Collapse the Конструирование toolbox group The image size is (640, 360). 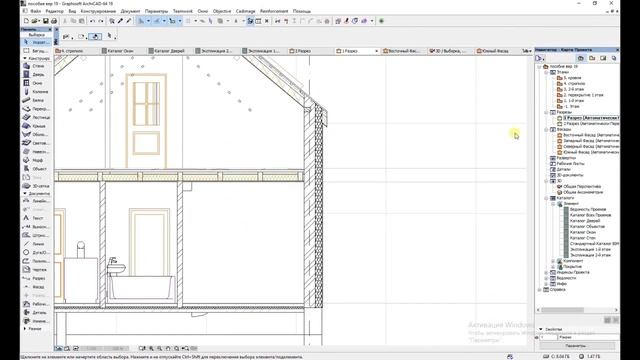[x=24, y=58]
